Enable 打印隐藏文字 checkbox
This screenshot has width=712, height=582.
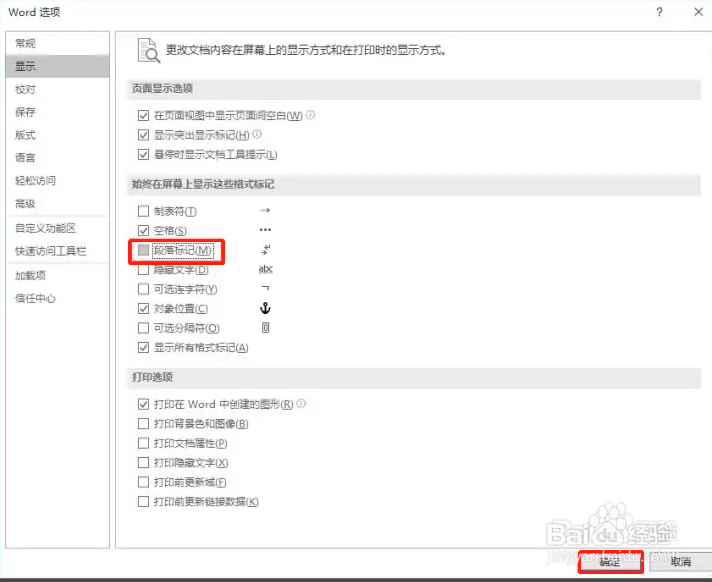pos(143,463)
